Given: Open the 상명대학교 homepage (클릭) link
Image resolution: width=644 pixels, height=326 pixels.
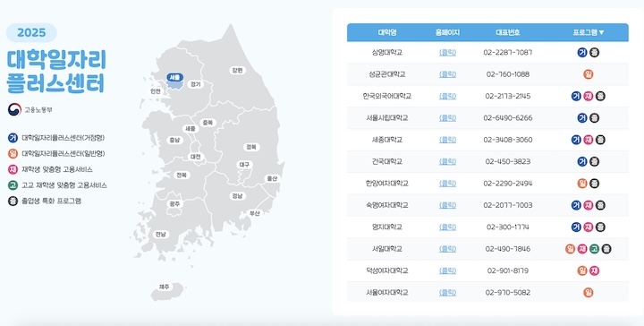Looking at the screenshot, I should tap(447, 53).
